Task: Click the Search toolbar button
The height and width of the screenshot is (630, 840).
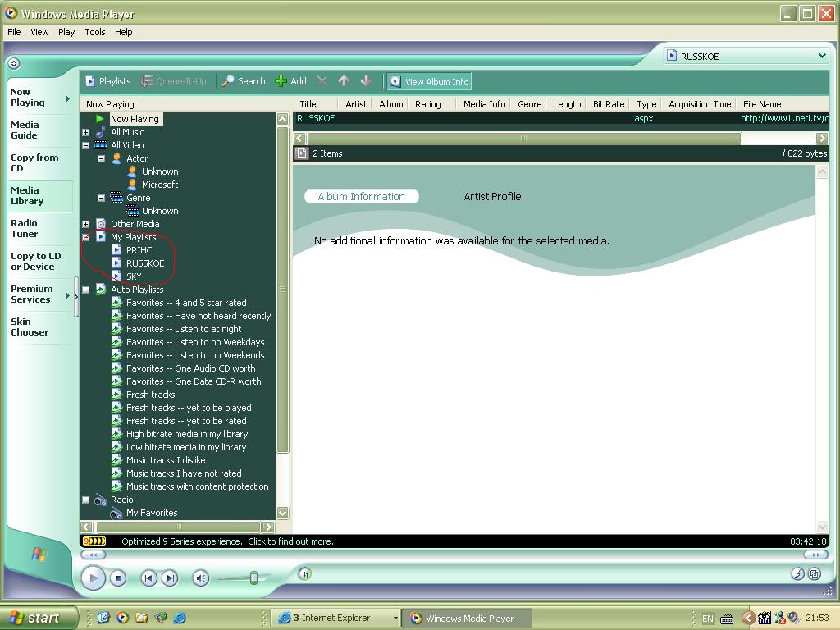Action: click(244, 81)
